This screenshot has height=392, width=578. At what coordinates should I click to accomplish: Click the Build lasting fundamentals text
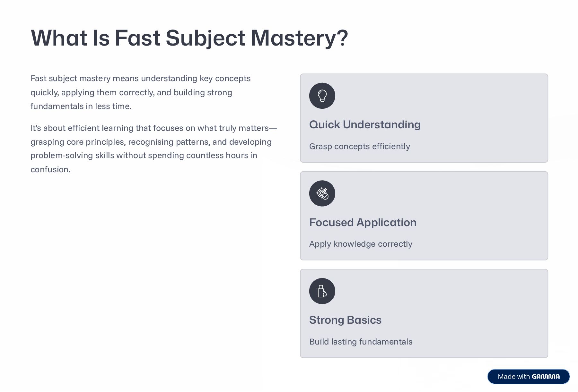click(361, 342)
